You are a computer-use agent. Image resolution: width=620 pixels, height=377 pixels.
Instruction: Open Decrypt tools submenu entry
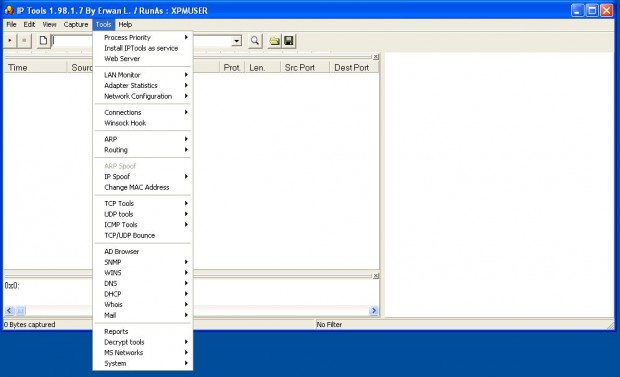(143, 342)
